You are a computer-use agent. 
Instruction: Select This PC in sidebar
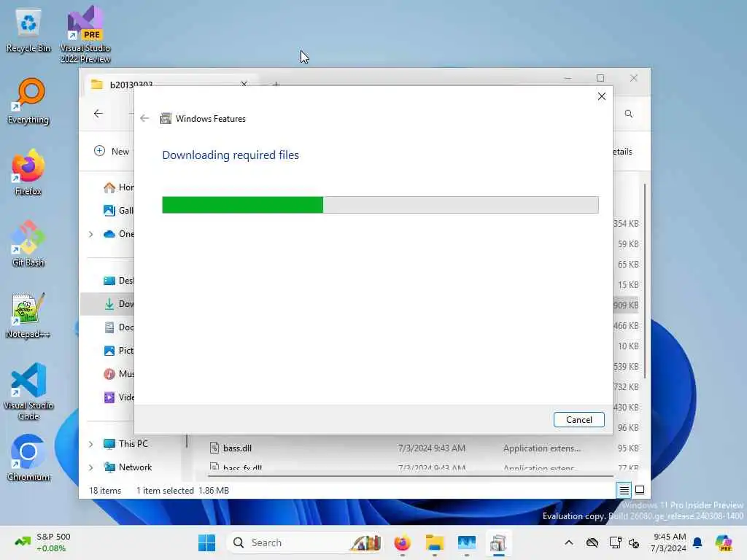(126, 444)
